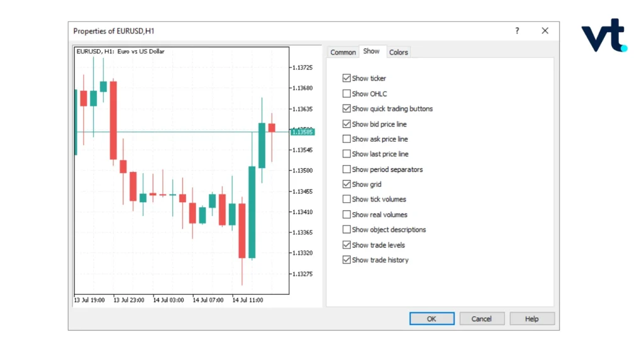Enable Show object descriptions
644x352 pixels.
click(347, 229)
